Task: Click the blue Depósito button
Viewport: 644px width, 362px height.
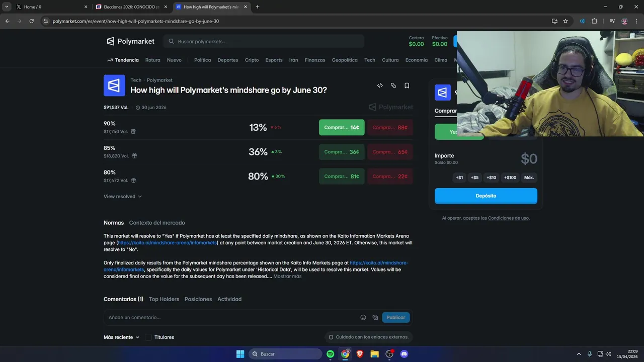Action: [x=486, y=196]
